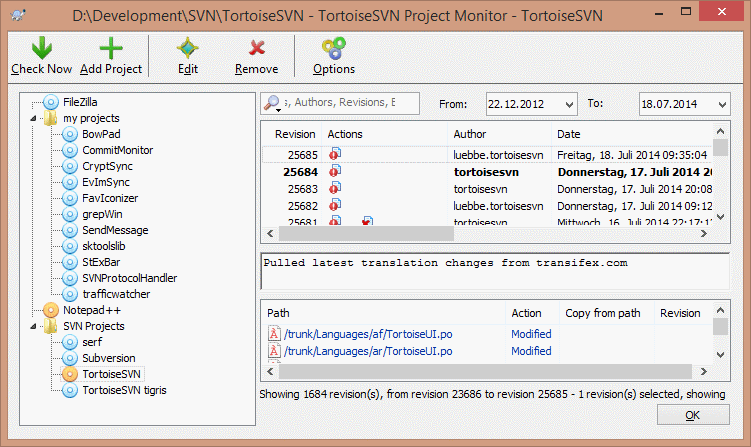Click the FileZilla project icon
This screenshot has width=751, height=447.
coord(51,102)
